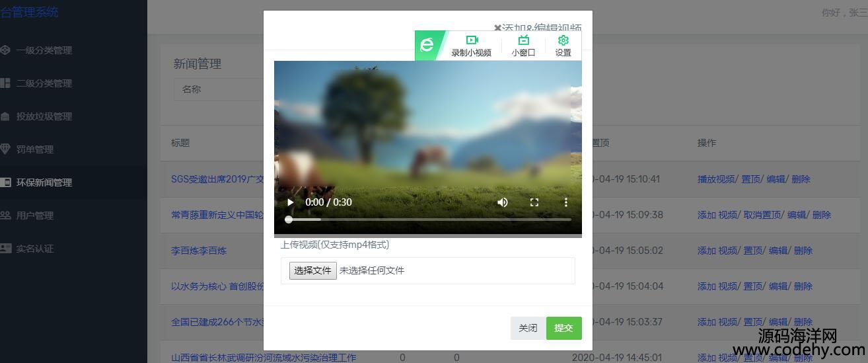Click the 标题 column header
Screen dimensions: 868x363
coord(180,143)
